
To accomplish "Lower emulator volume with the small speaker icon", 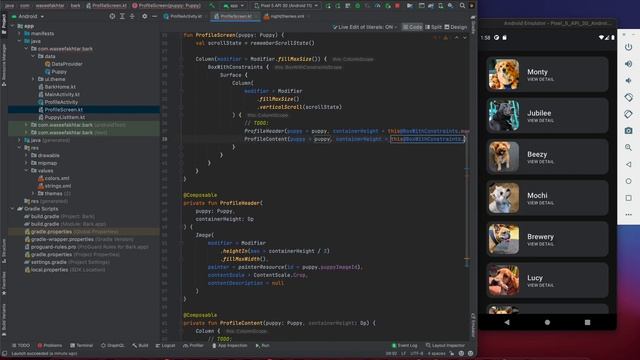I will 628,81.
